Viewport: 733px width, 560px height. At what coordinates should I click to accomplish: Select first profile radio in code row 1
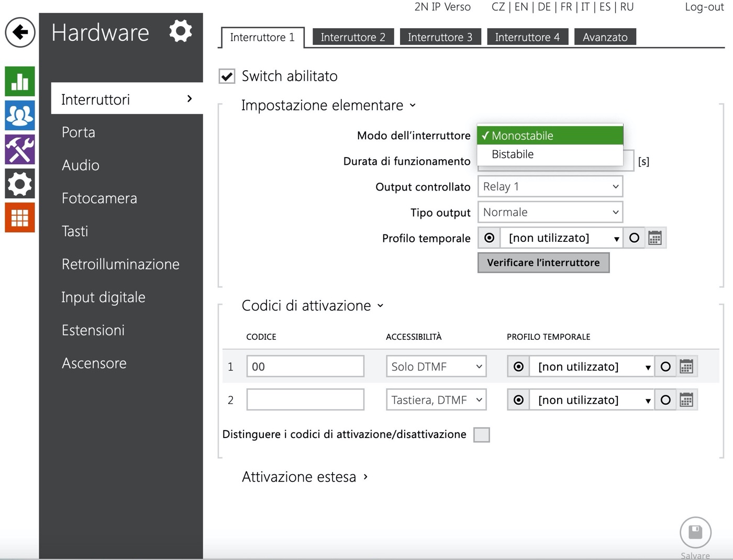pos(519,367)
